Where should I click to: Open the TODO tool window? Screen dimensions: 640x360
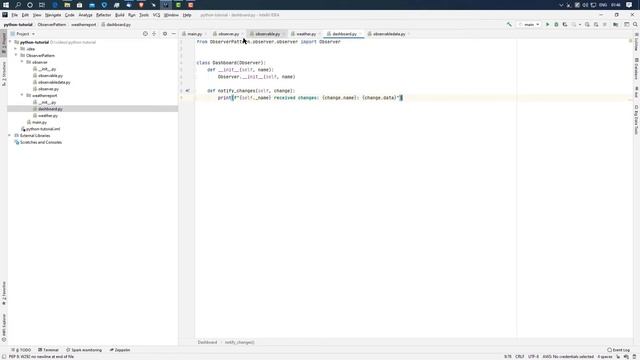(x=22, y=350)
